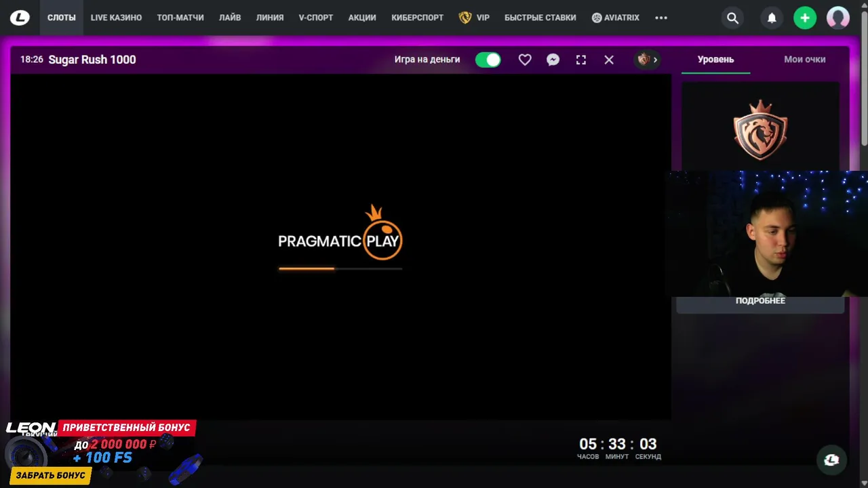
Task: Close the Sugar Rush 1000 game
Action: [x=609, y=60]
